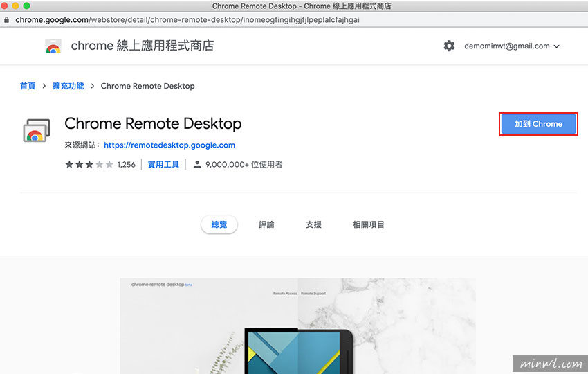588x374 pixels.
Task: Click the Chrome Remote Desktop breadcrumb text
Action: [148, 86]
